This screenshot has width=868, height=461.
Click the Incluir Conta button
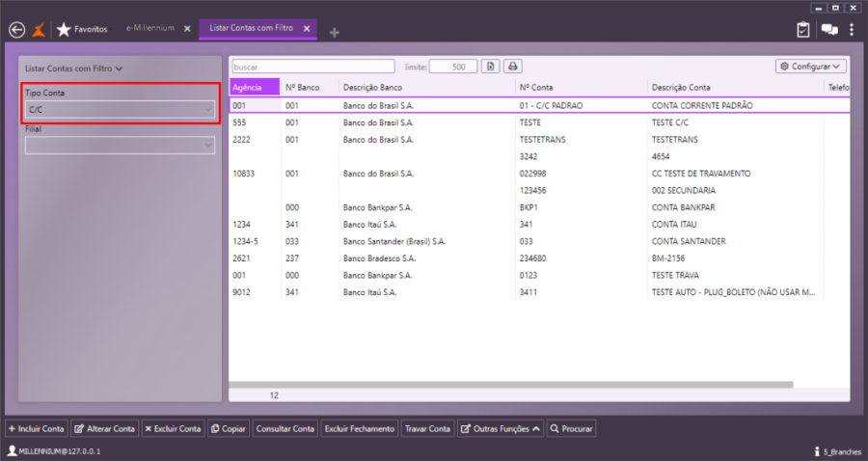coord(36,428)
